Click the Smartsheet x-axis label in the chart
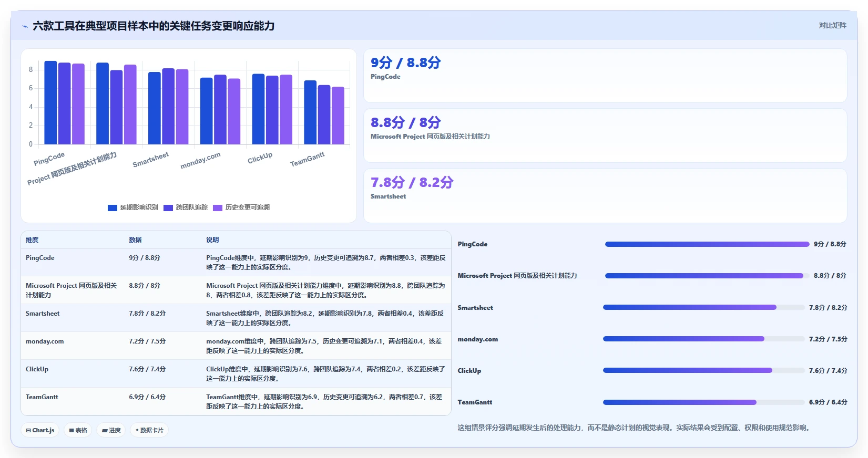The image size is (868, 458). [x=151, y=160]
